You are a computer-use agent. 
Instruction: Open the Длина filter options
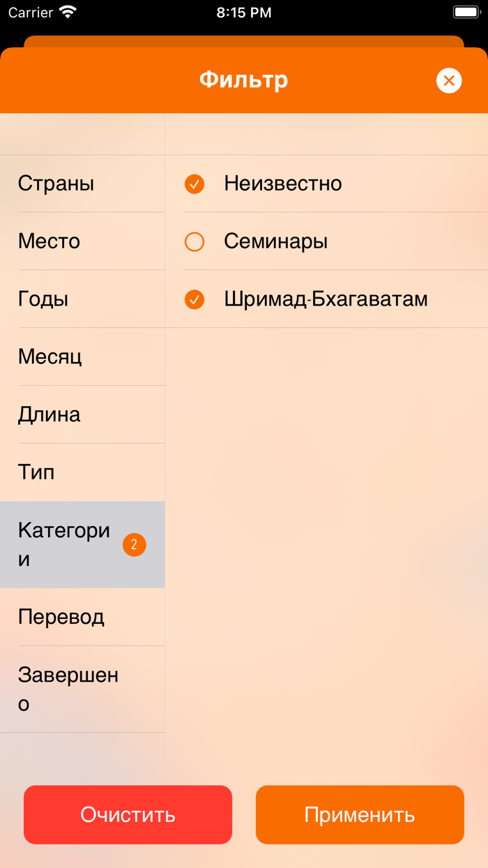[x=82, y=414]
